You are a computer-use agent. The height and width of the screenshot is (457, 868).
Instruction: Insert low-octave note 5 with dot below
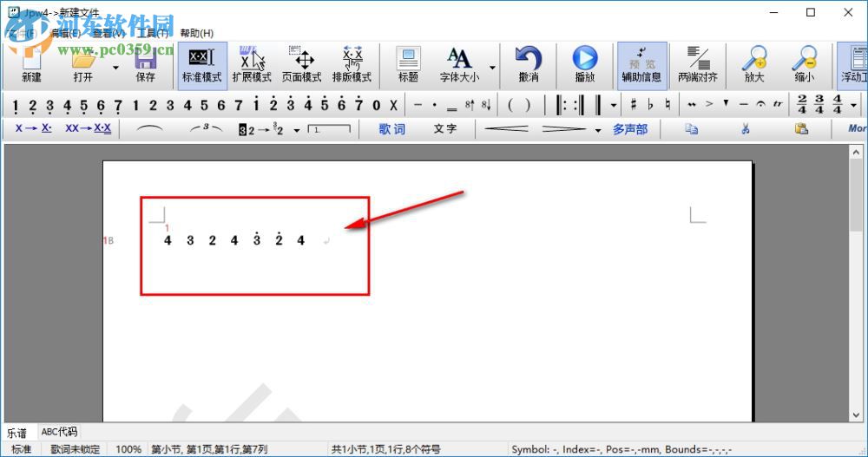(x=83, y=105)
